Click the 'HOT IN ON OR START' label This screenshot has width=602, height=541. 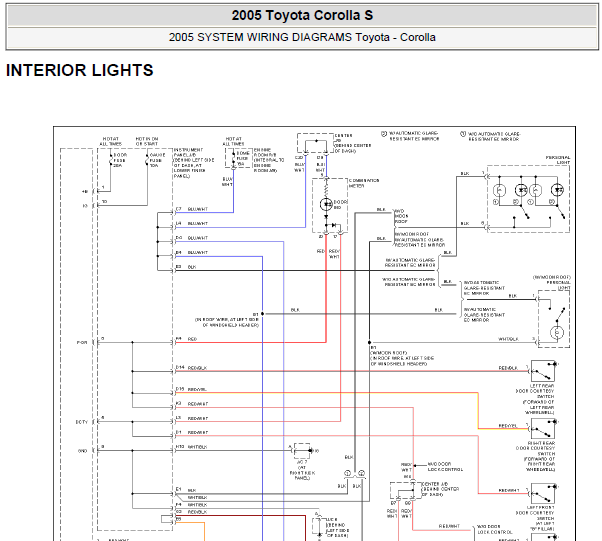147,141
